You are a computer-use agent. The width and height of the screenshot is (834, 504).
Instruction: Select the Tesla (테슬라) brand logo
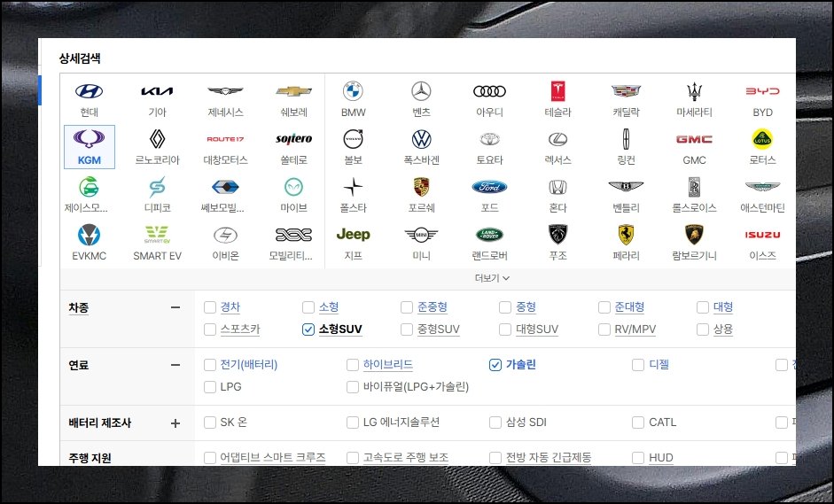[558, 91]
